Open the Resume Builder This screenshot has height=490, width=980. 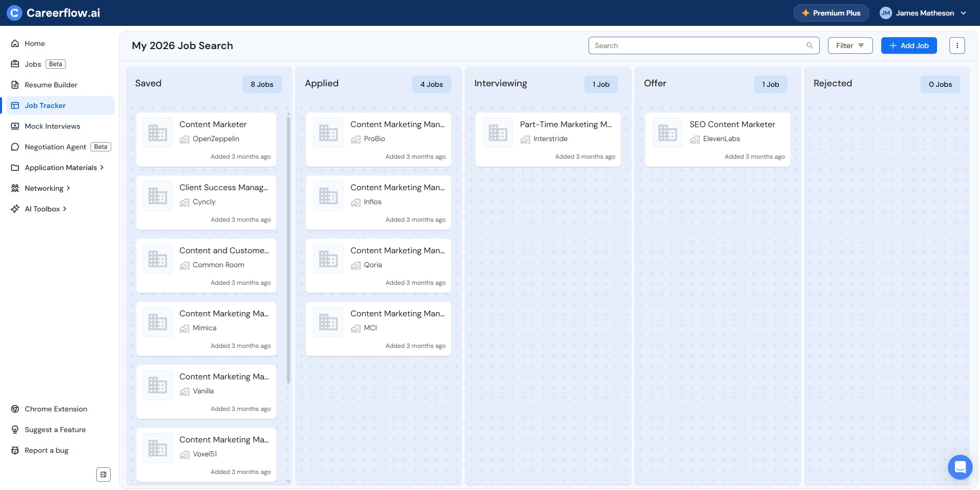tap(16, 85)
